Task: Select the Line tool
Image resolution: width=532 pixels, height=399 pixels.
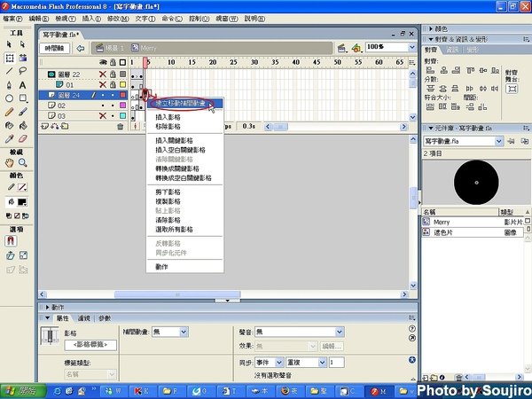Action: [9, 71]
